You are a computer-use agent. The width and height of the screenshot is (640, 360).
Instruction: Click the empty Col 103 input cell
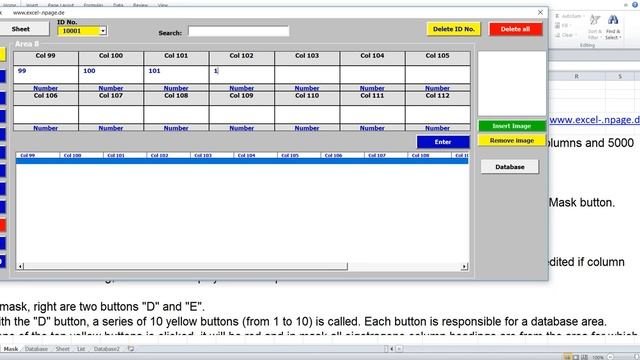point(307,75)
